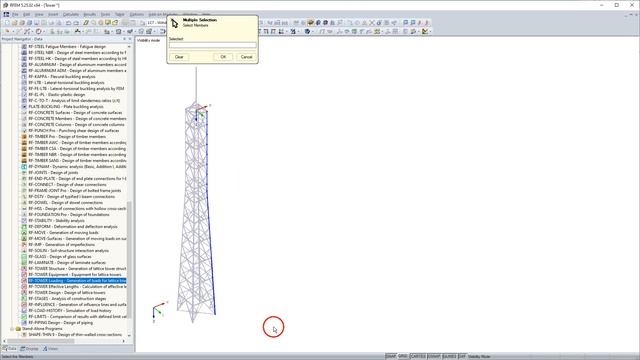Screen dimensions: 640x360
Task: Open the Results menu
Action: tap(89, 14)
